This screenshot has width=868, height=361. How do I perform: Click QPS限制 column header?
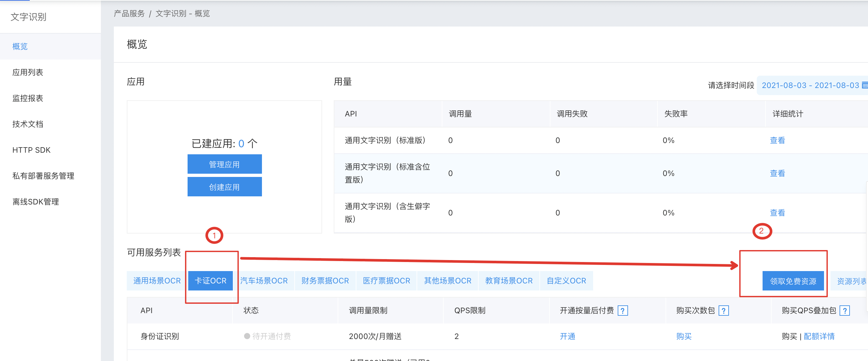pos(470,311)
